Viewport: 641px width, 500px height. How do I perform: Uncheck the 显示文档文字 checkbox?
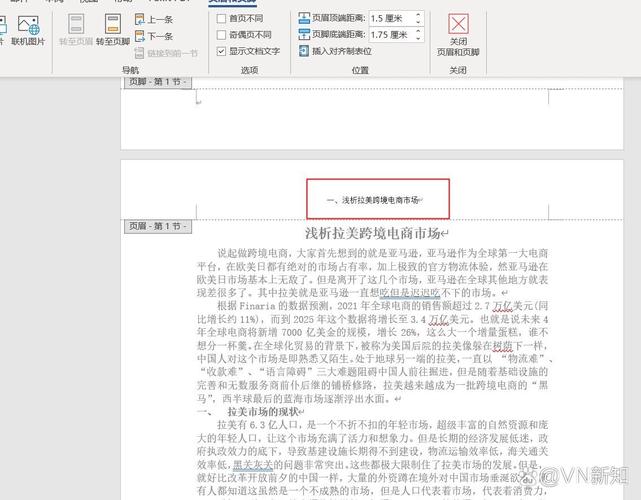(x=221, y=51)
